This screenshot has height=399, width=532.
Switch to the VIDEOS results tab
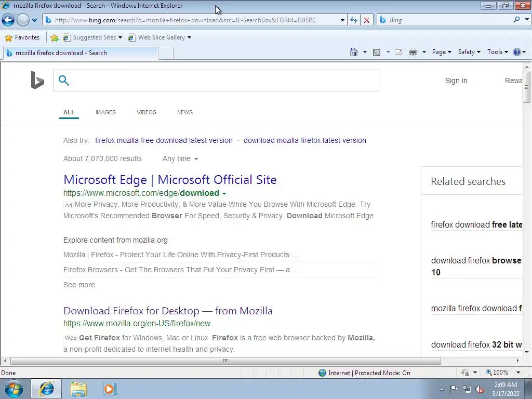click(146, 112)
